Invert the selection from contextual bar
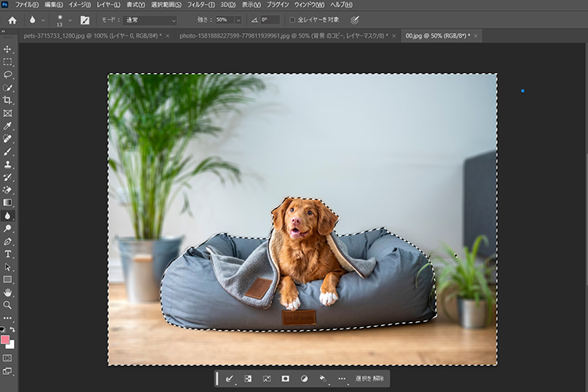The image size is (588, 392). (248, 379)
